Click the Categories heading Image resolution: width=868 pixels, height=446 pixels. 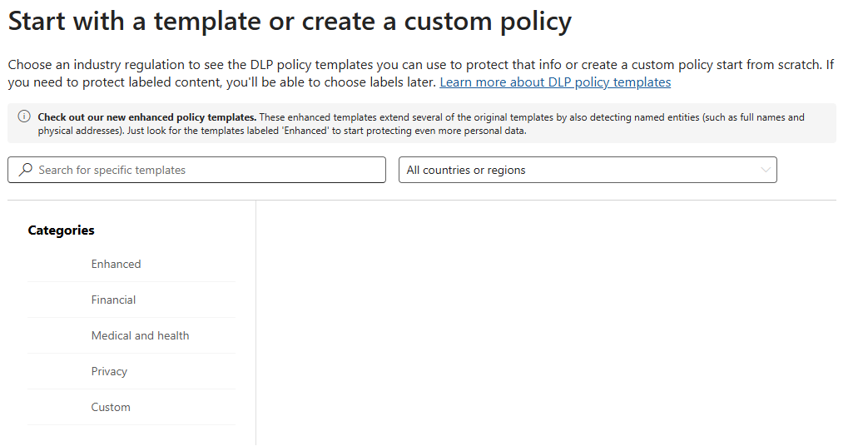pyautogui.click(x=61, y=230)
